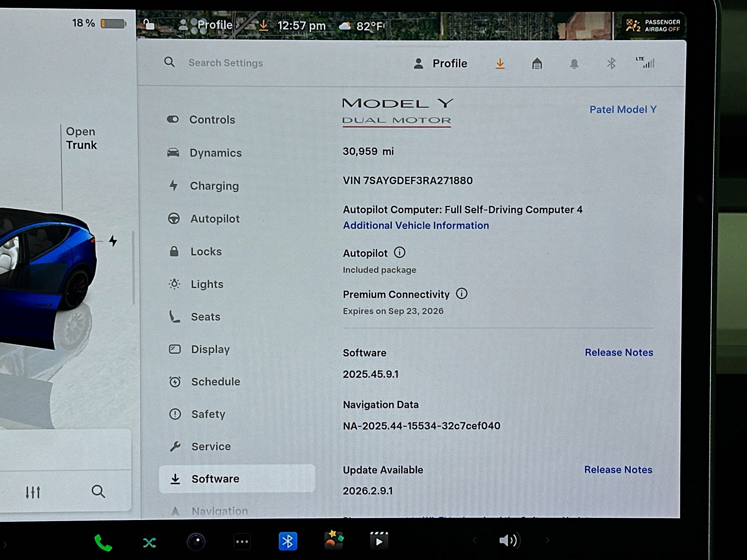Tap the HomeLink garage icon
Viewport: 747px width, 560px height.
(x=537, y=64)
